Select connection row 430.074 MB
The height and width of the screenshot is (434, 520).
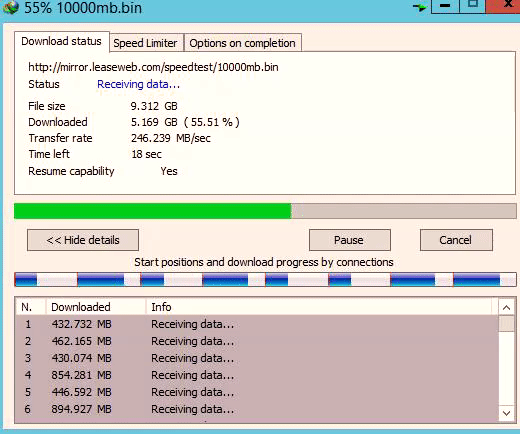[x=257, y=358]
